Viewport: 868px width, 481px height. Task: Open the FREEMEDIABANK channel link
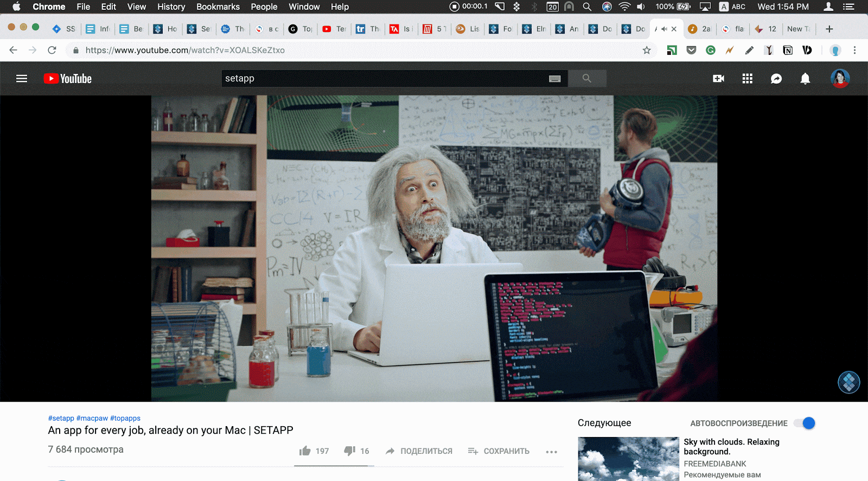(x=715, y=464)
